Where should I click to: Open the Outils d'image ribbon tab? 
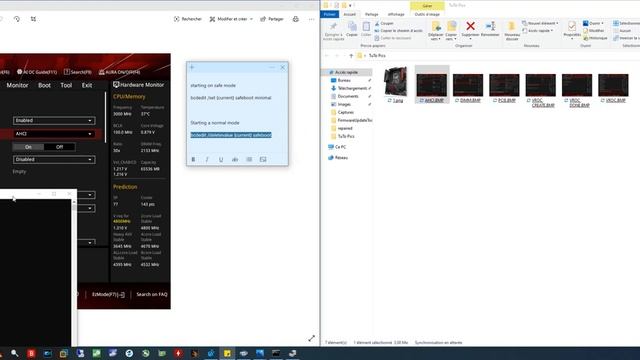[427, 14]
